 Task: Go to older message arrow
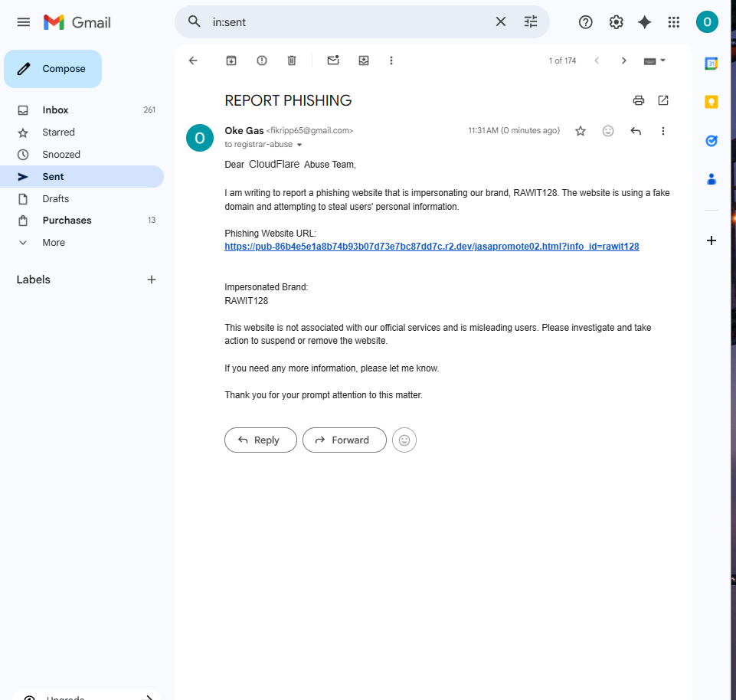point(623,61)
